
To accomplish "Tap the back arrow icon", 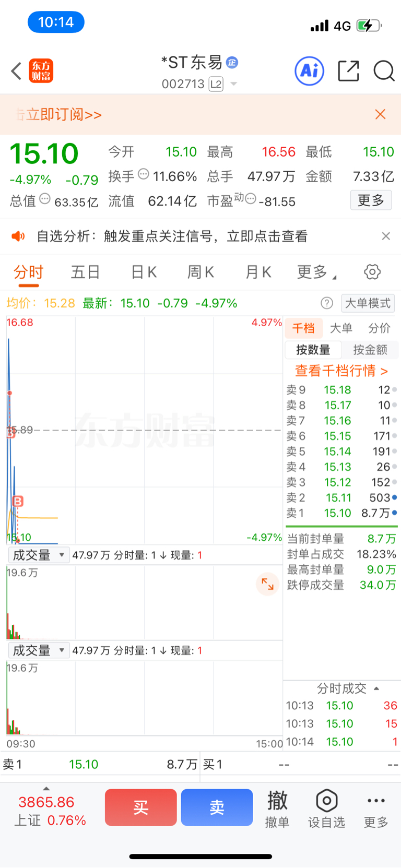I will 16,71.
